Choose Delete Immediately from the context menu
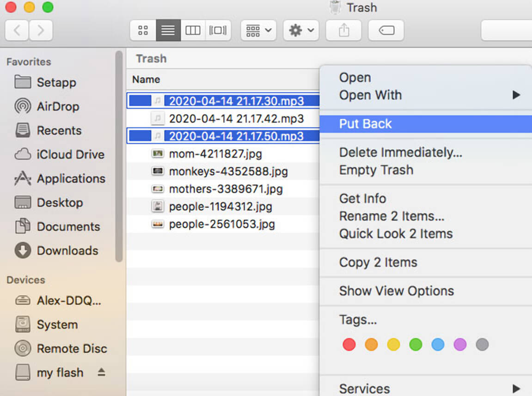 [400, 152]
